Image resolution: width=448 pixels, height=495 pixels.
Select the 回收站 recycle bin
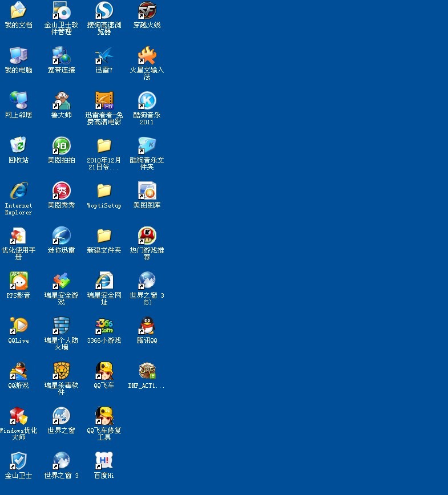point(18,145)
